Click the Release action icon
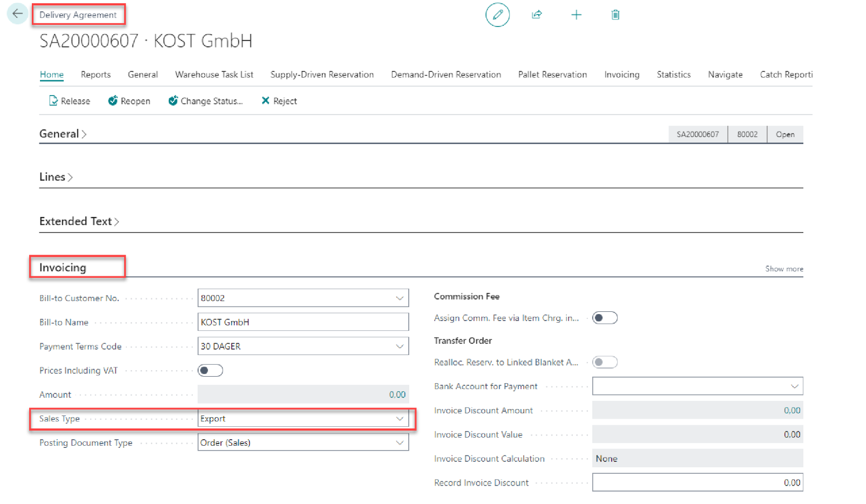Image resolution: width=866 pixels, height=504 pixels. pyautogui.click(x=53, y=101)
